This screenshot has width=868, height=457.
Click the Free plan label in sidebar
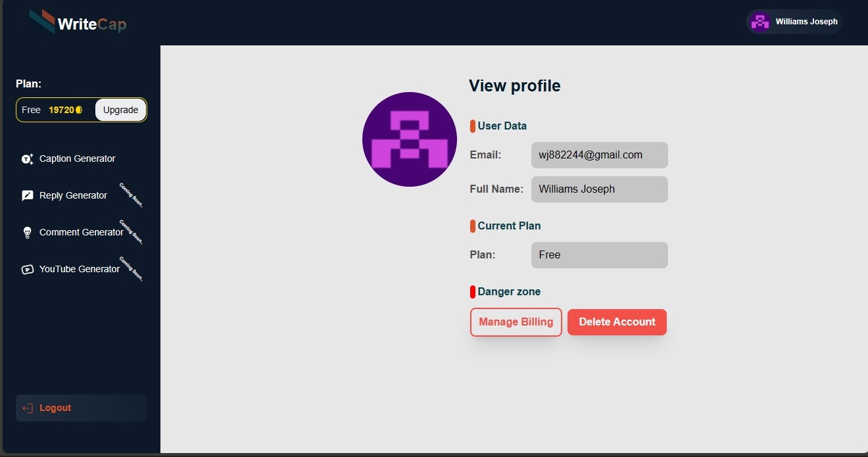click(31, 110)
